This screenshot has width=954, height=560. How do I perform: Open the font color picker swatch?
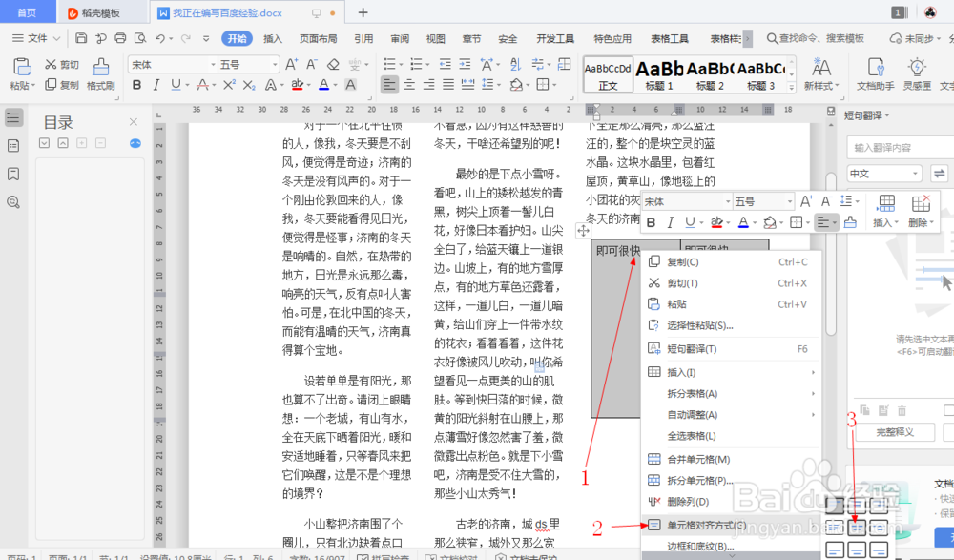pos(324,85)
